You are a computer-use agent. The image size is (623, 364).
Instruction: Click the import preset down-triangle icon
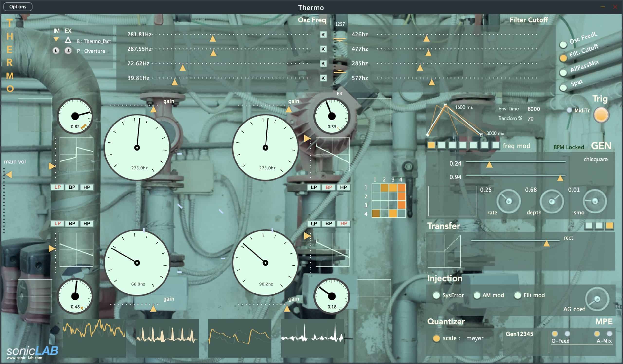[56, 39]
